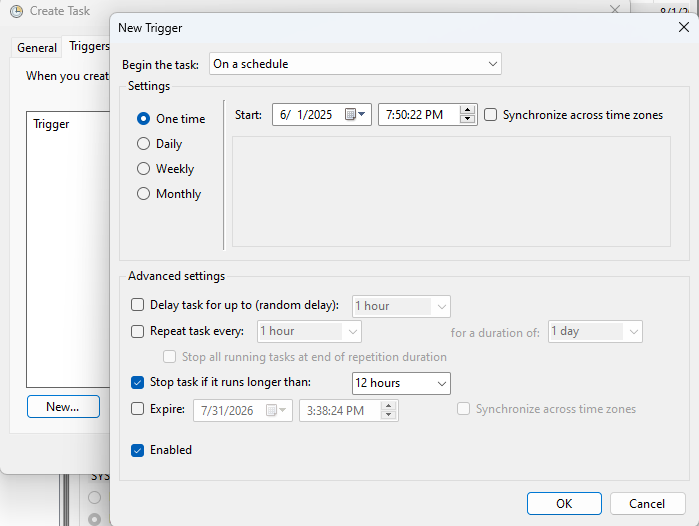Viewport: 699px width, 526px height.
Task: Check the Expire Synchronize across time zones box
Action: point(464,409)
